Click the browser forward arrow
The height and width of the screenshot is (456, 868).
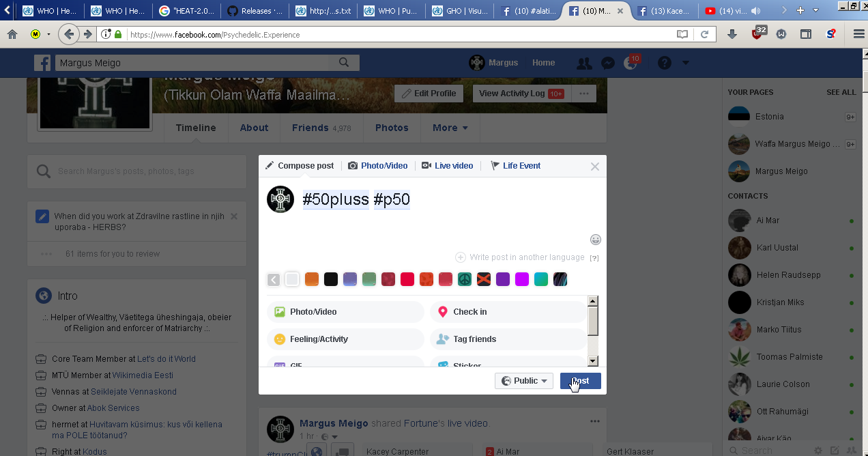[88, 34]
